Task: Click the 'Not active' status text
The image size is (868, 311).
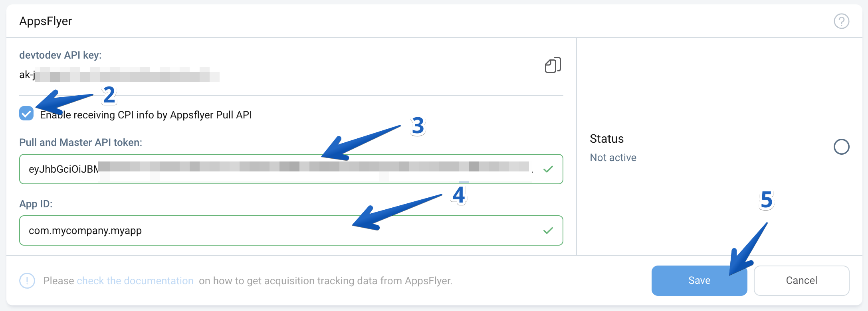Action: point(613,157)
